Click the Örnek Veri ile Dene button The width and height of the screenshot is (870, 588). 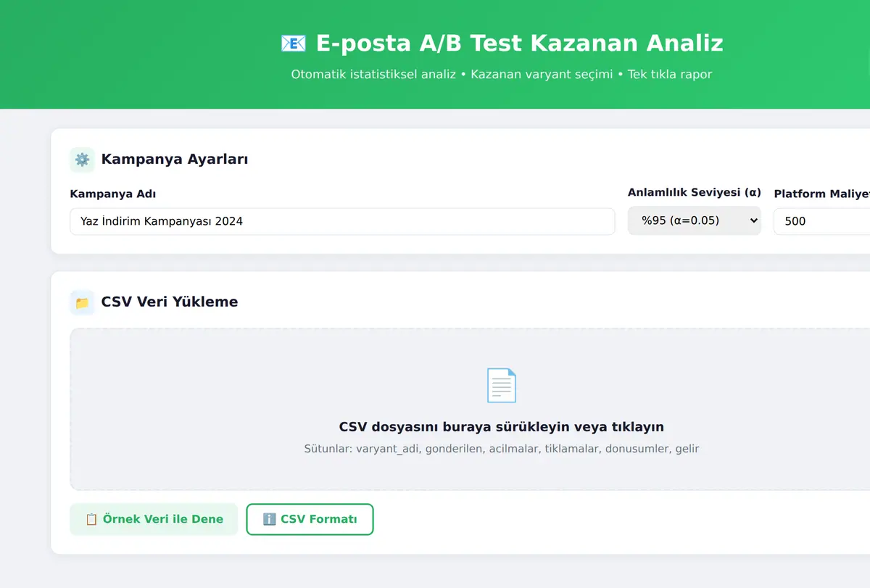(154, 519)
